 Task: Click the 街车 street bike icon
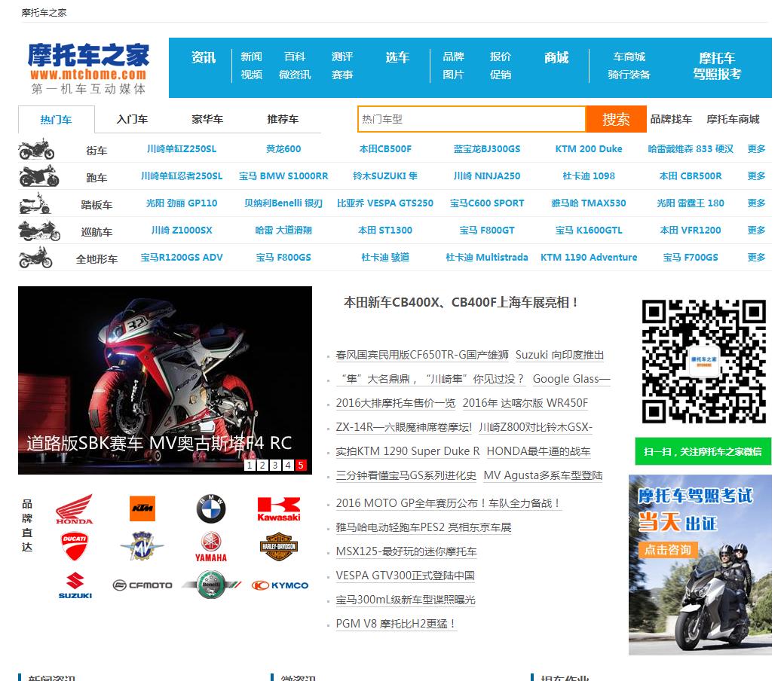click(x=36, y=149)
